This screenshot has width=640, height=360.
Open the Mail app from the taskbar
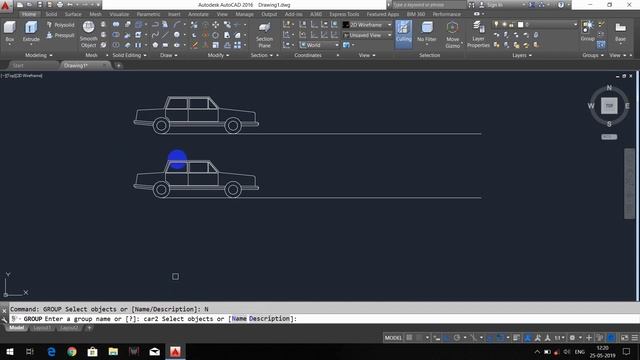point(155,351)
